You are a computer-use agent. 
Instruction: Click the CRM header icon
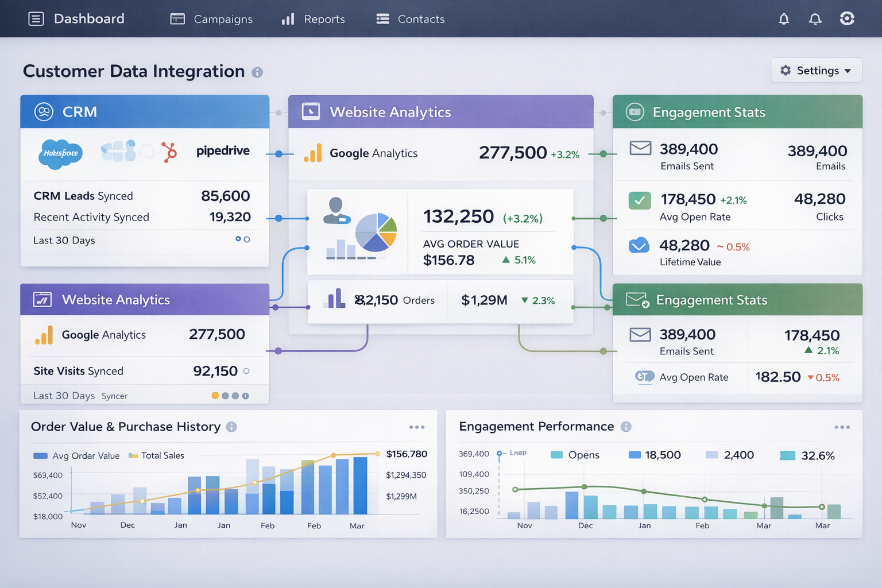click(44, 111)
